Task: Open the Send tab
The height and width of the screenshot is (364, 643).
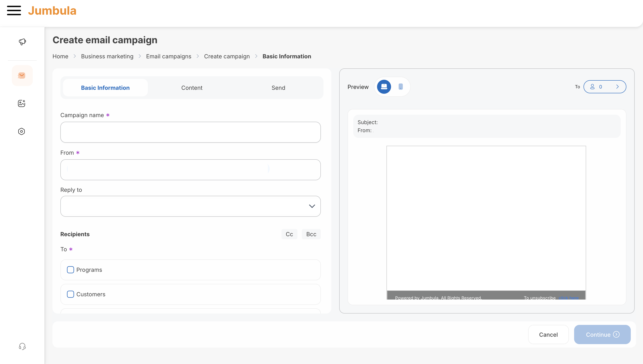Action: pyautogui.click(x=278, y=88)
